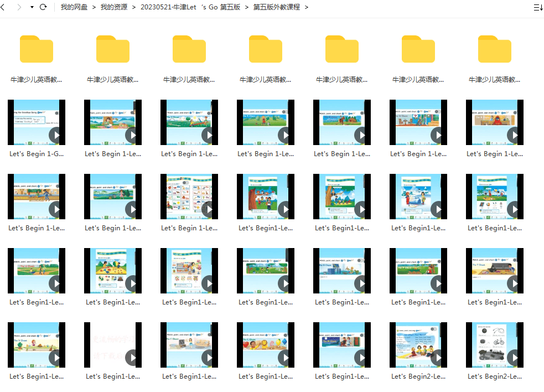The image size is (544, 392).
Task: Open The V Chant video thumbnail
Action: click(37, 345)
